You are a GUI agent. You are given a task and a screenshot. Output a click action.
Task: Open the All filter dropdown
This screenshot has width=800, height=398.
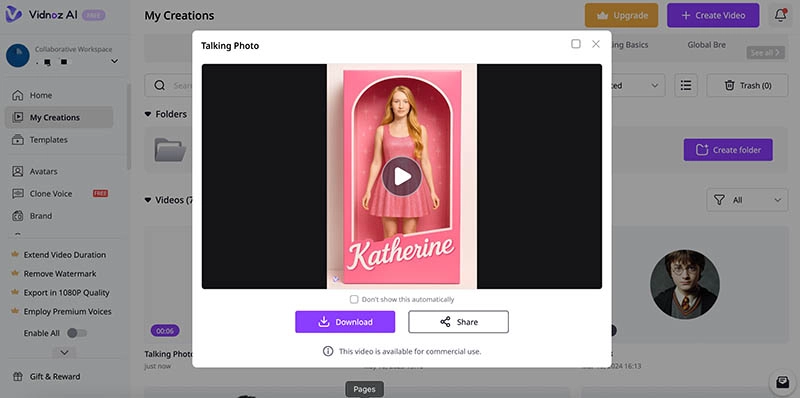(747, 200)
